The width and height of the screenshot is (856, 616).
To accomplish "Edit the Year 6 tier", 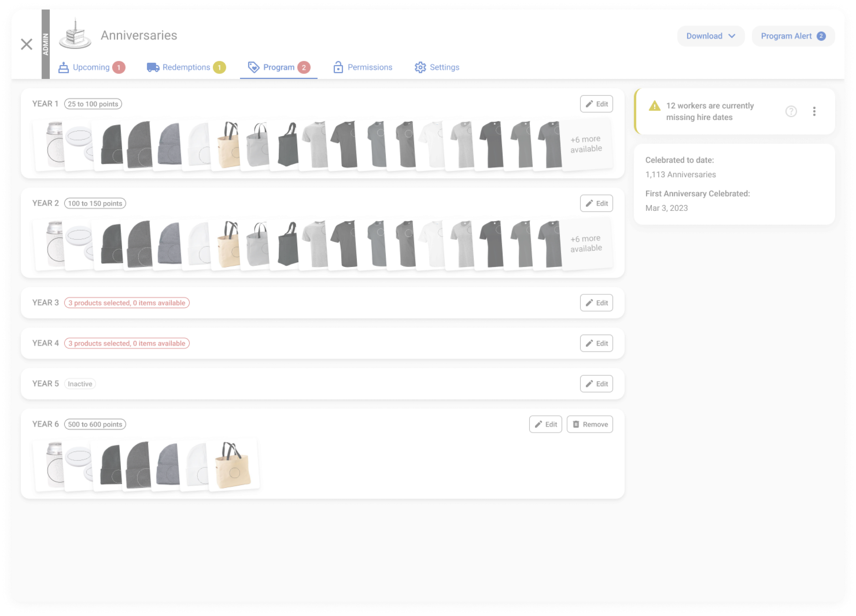I will point(545,424).
